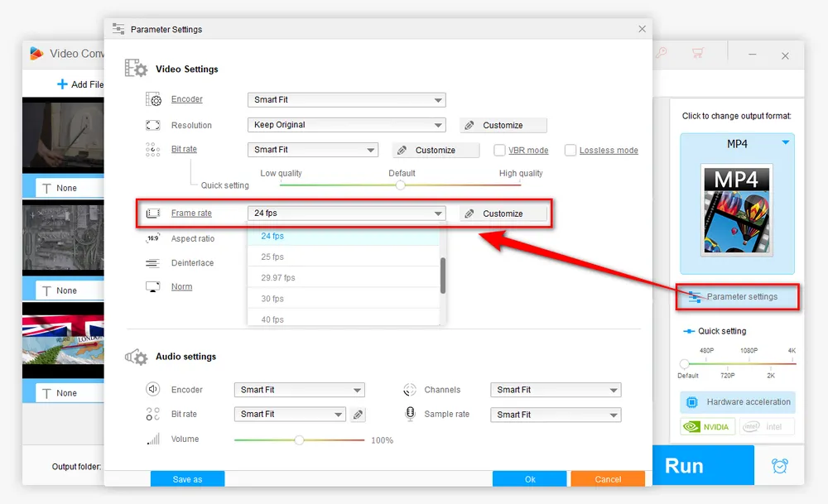Image resolution: width=828 pixels, height=504 pixels.
Task: Click the frame rate list scrollbar
Action: 443,275
